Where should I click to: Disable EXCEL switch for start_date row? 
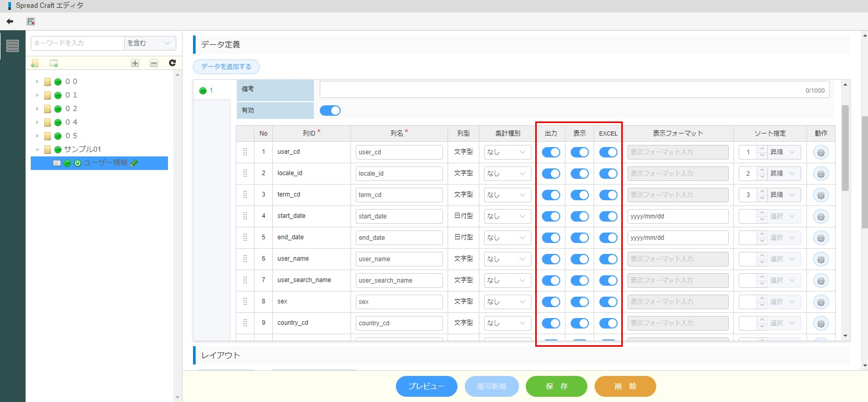[608, 216]
